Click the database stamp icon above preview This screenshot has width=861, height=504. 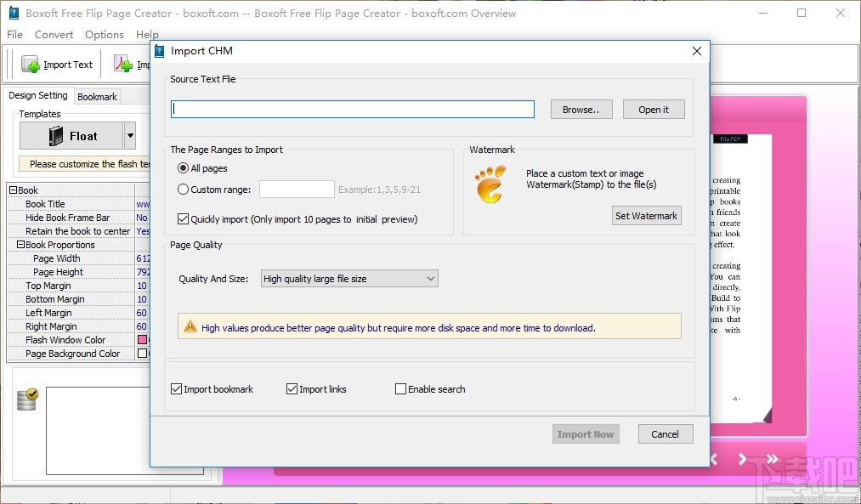pyautogui.click(x=25, y=398)
